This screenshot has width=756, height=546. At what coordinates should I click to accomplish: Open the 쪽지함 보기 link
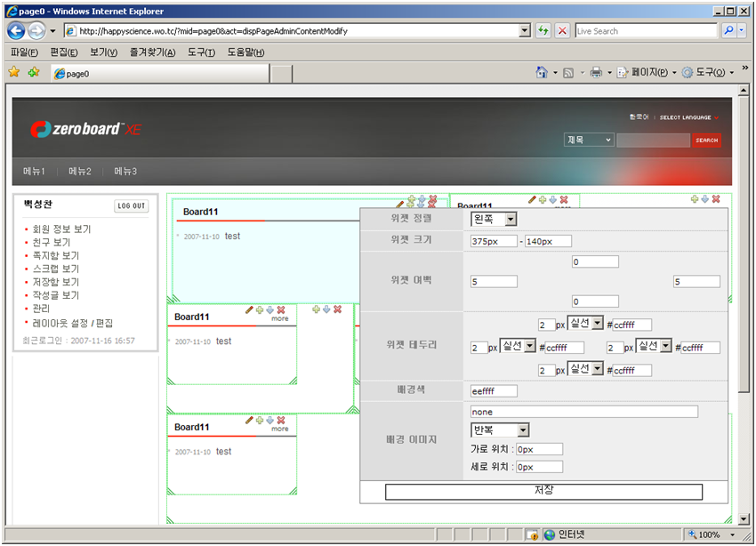(56, 255)
